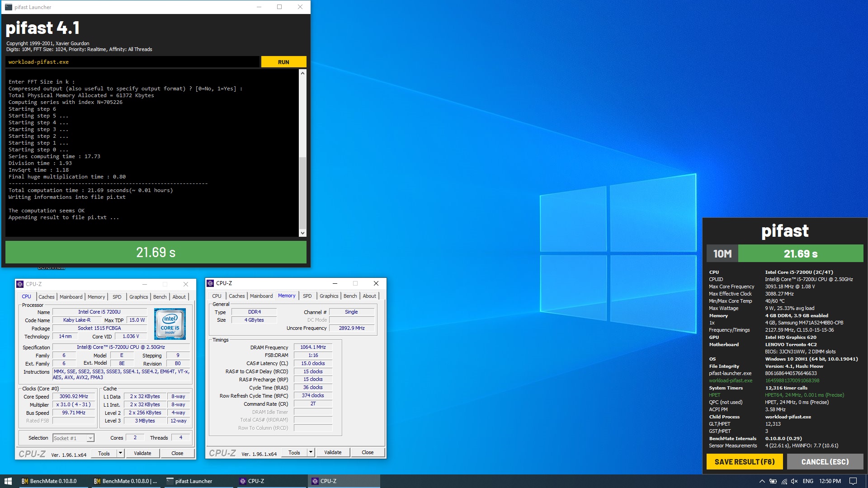Click pifast Launcher taskbar button
Image resolution: width=868 pixels, height=488 pixels.
[198, 481]
